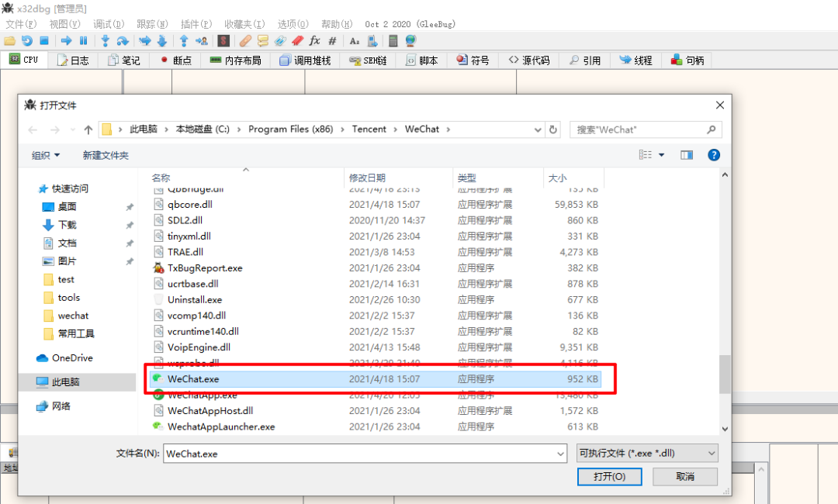
Task: Click the Stop debugging square icon
Action: coord(44,40)
